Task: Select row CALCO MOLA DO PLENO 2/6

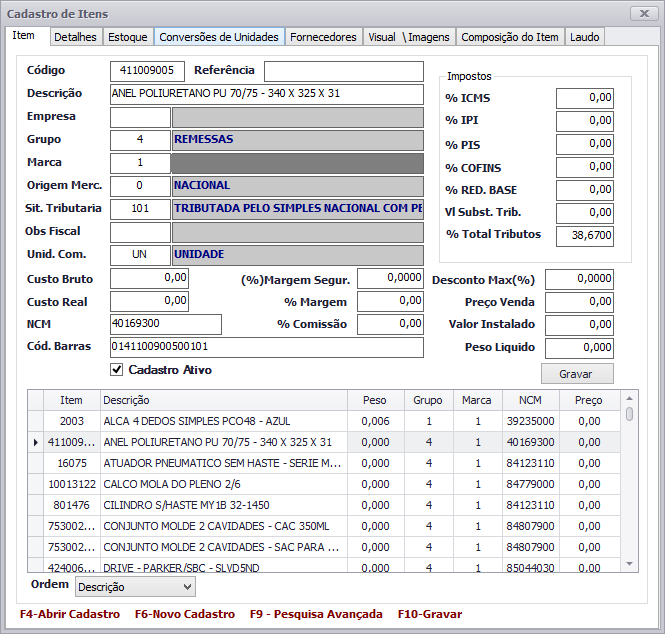Action: 324,484
